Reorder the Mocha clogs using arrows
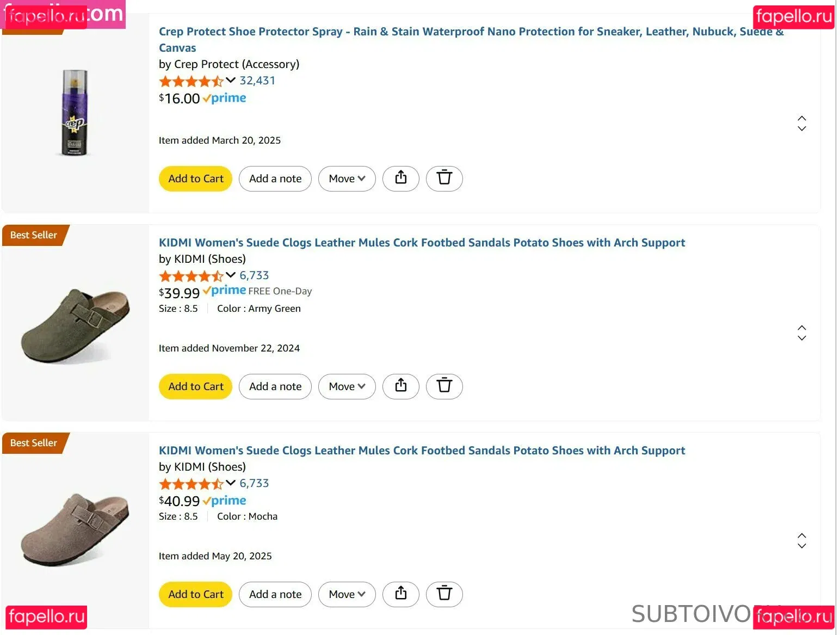 801,540
